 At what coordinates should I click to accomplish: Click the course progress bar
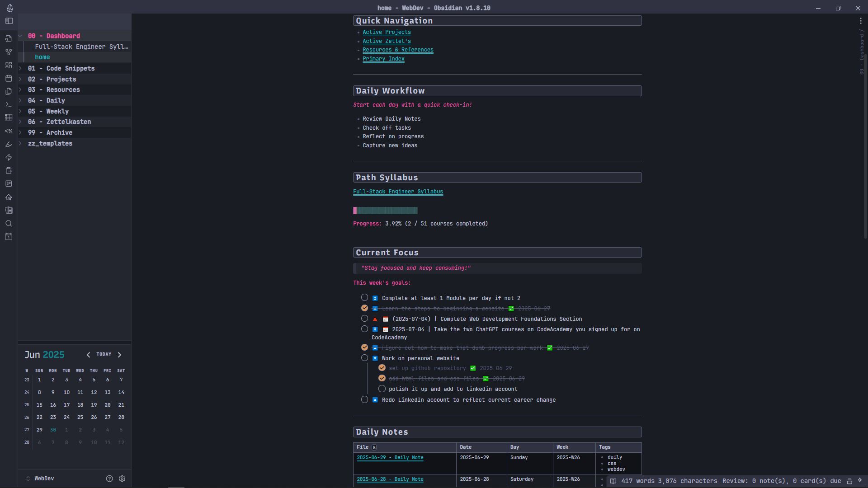click(385, 211)
